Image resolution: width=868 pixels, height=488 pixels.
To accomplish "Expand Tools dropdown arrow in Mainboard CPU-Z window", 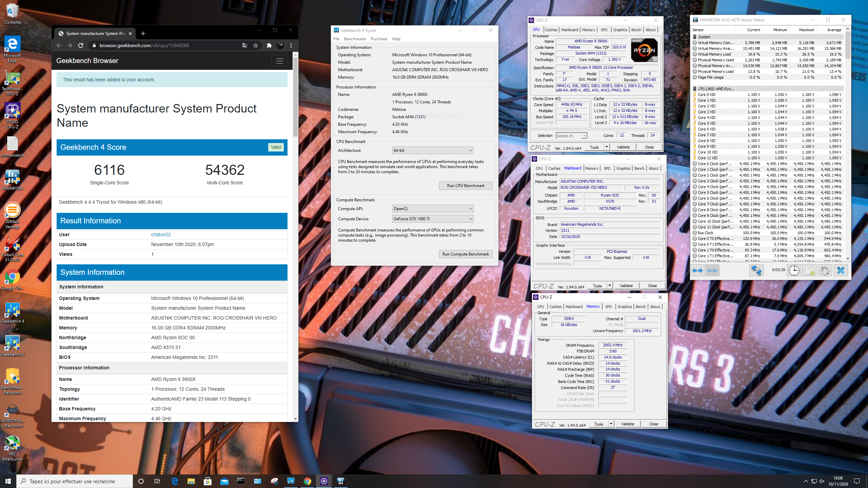I will [x=610, y=286].
